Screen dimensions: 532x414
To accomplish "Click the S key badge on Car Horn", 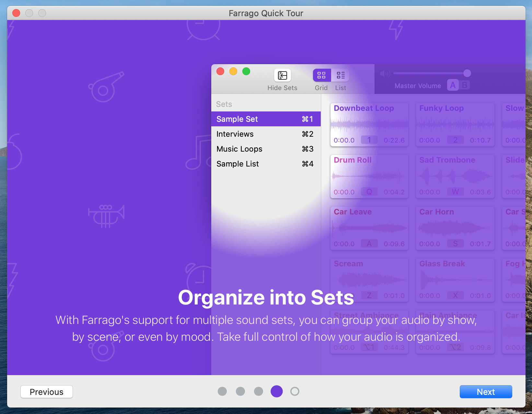I will pyautogui.click(x=455, y=244).
